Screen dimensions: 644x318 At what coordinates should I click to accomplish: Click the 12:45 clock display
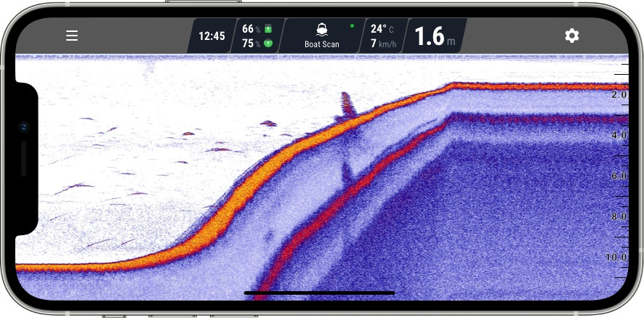pos(212,36)
